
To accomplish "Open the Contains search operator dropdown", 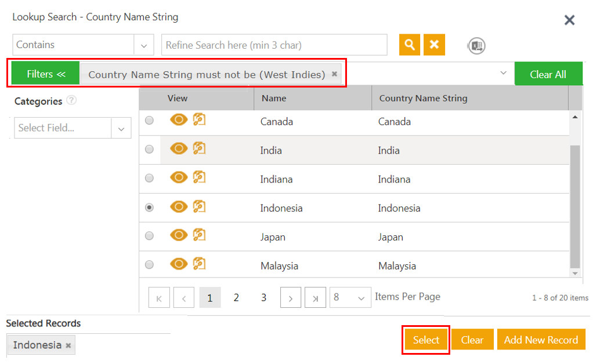I will click(143, 45).
